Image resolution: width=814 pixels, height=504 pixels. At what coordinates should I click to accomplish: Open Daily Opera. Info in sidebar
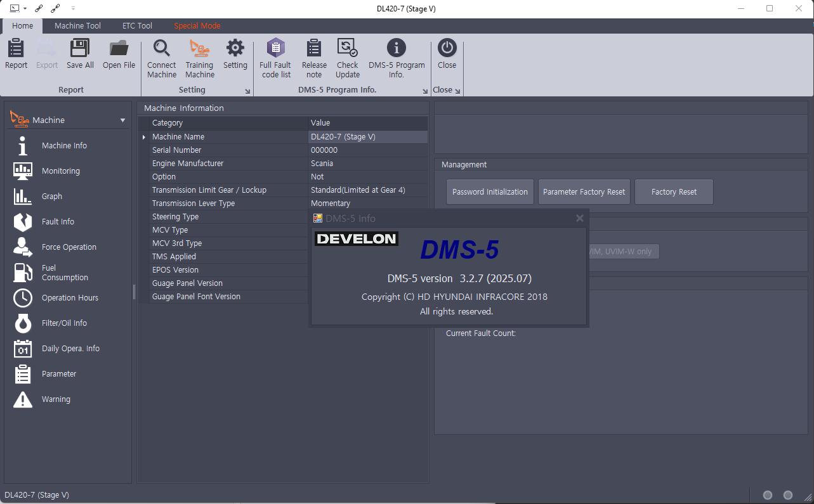coord(70,349)
